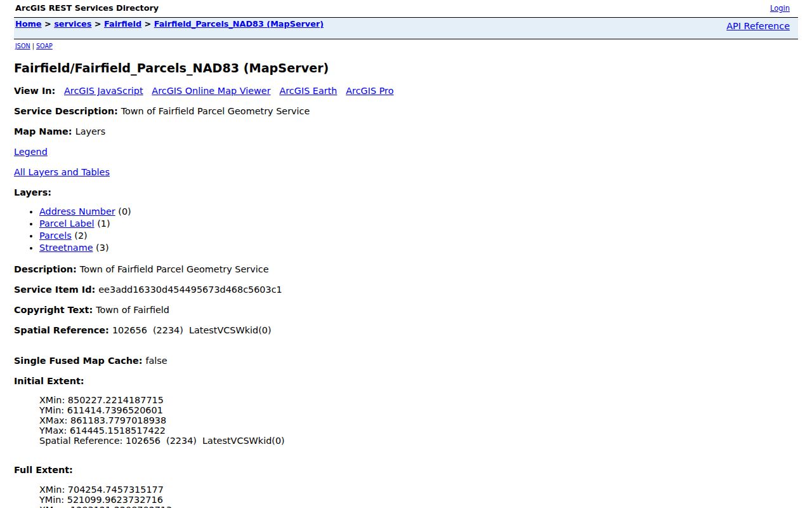The width and height of the screenshot is (812, 508).
Task: Open ArcGIS Online Map Viewer link
Action: pos(211,91)
